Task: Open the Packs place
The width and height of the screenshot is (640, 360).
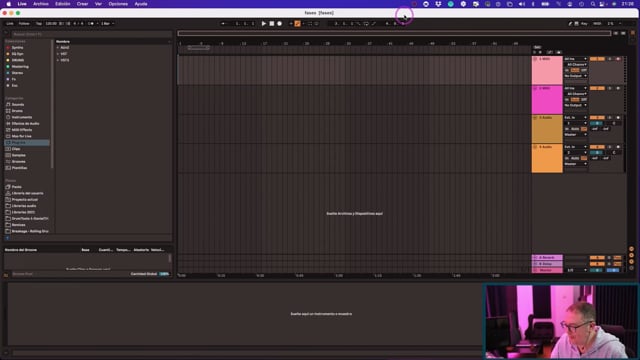Action: pos(16,187)
